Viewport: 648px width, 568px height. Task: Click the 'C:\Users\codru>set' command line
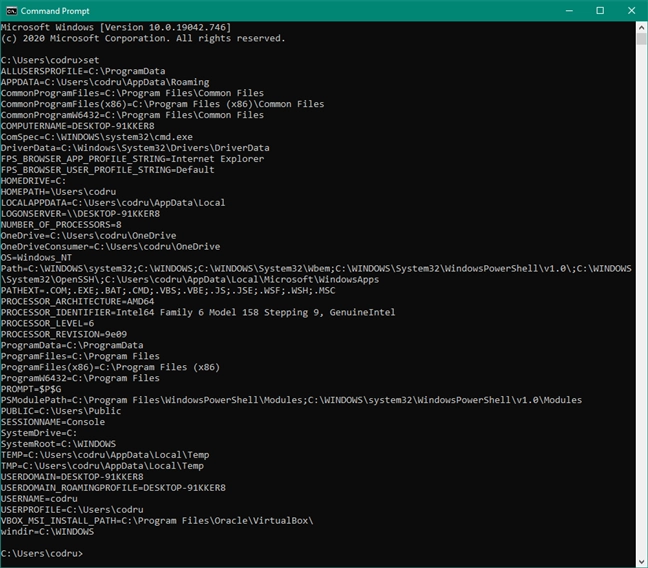(50, 60)
